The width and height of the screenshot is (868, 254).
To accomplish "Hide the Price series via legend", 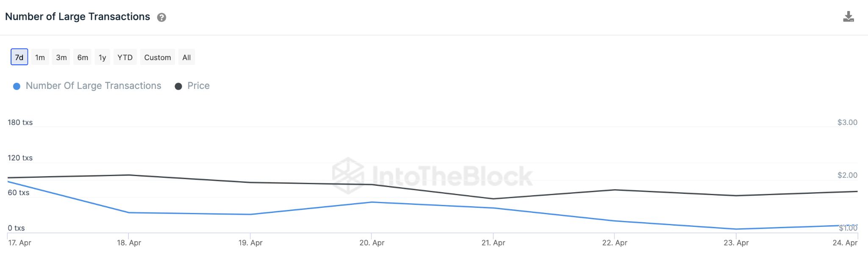I will pos(198,86).
